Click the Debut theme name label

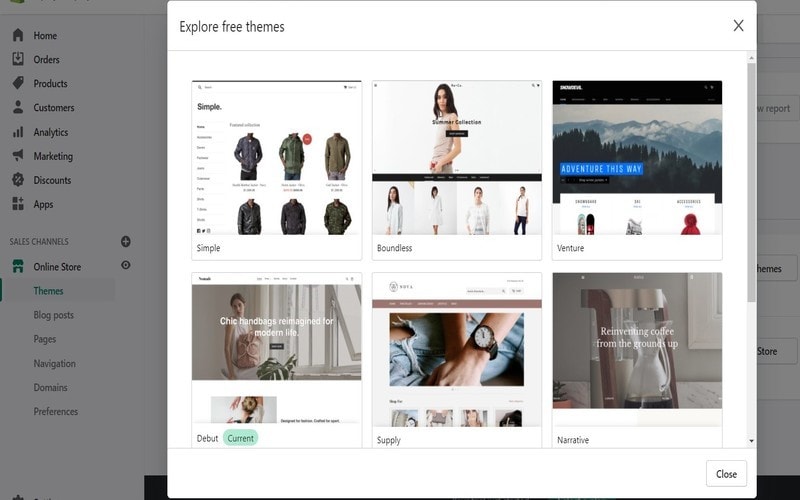pyautogui.click(x=207, y=438)
